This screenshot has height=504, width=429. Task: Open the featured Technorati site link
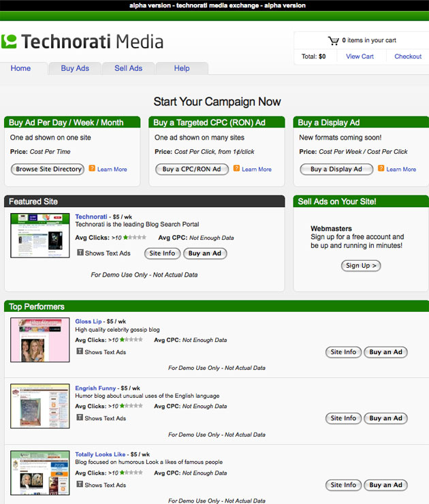click(91, 217)
